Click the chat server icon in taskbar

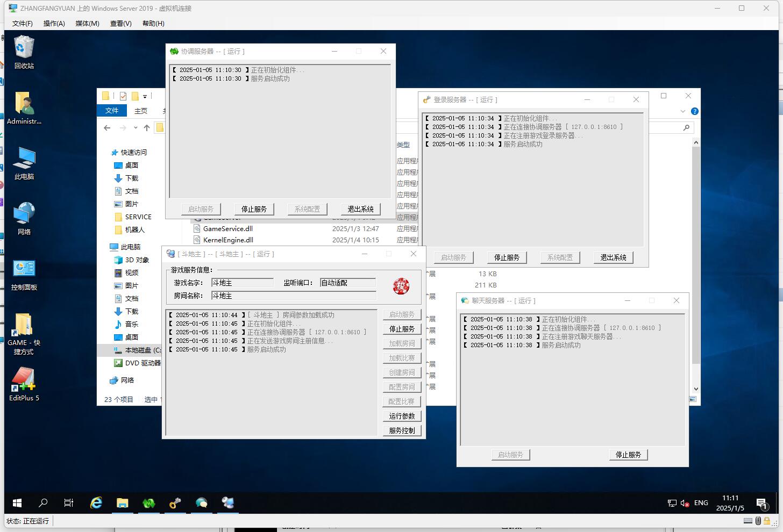(201, 503)
